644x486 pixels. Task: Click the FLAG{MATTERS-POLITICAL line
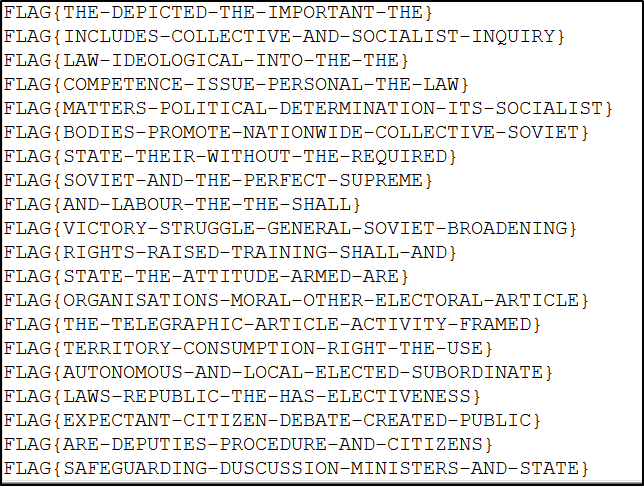coord(308,108)
